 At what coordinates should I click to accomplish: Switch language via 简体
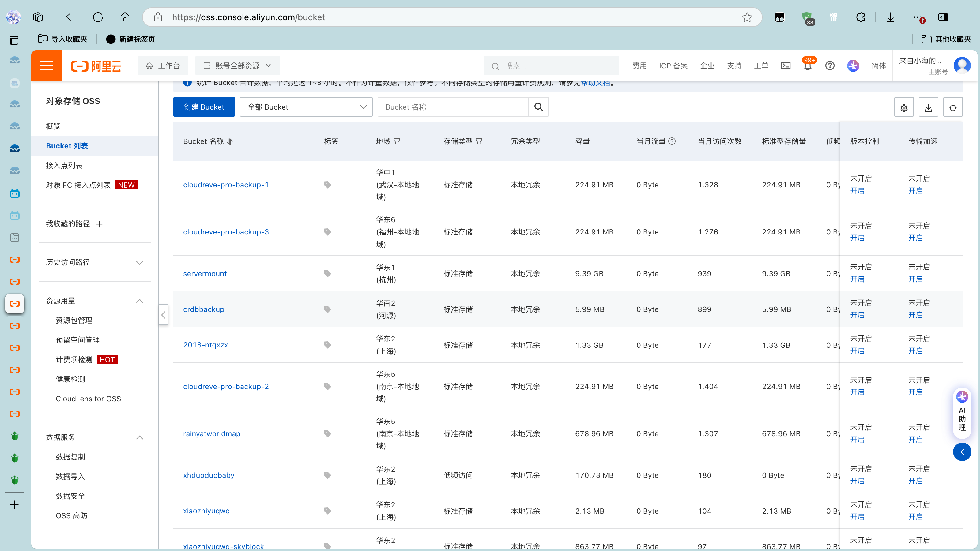click(x=878, y=66)
